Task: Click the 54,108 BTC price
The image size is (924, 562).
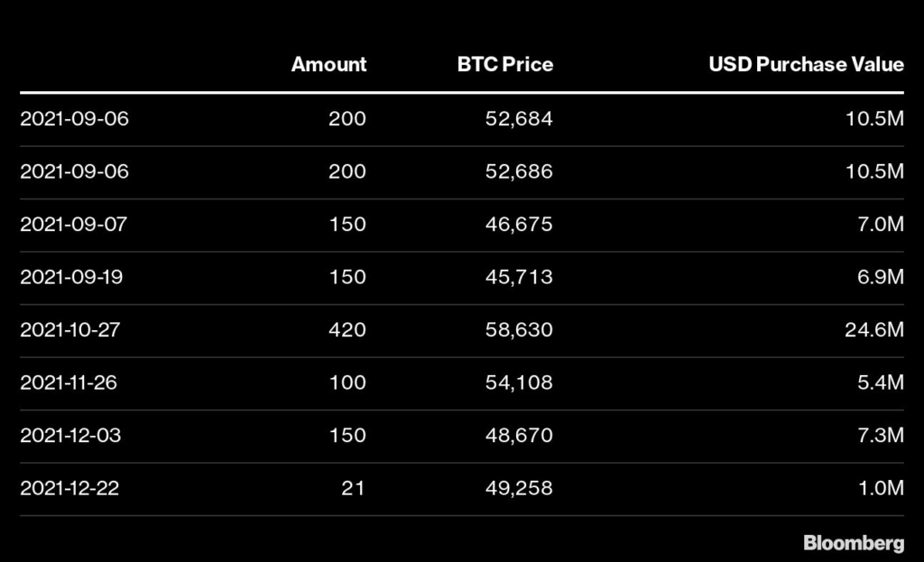Action: (x=519, y=382)
